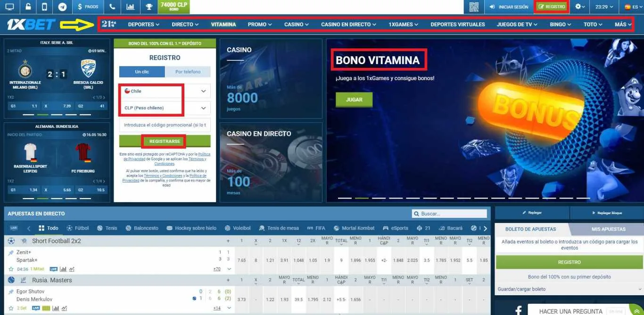Click the 21+ menu icon
Viewport: 644px width, 315px height.
point(108,24)
